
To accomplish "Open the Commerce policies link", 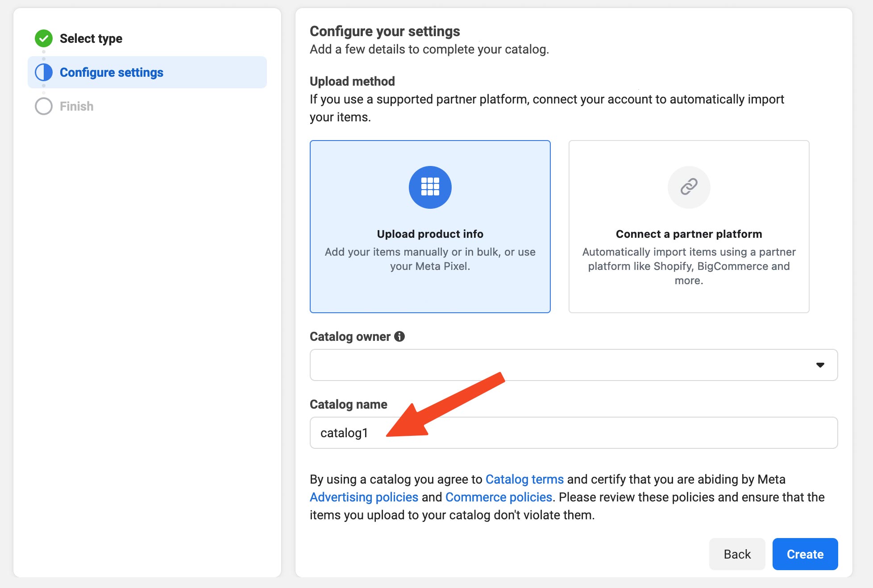I will click(x=499, y=497).
